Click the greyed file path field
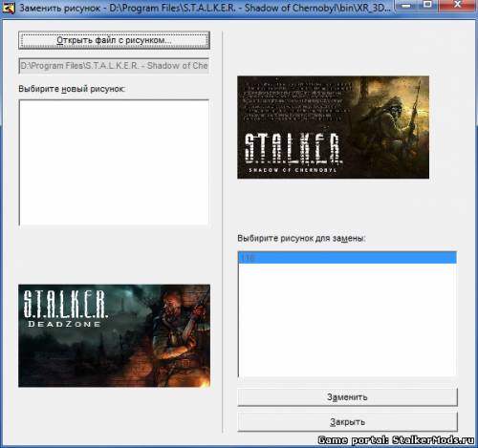The height and width of the screenshot is (448, 478). click(114, 66)
